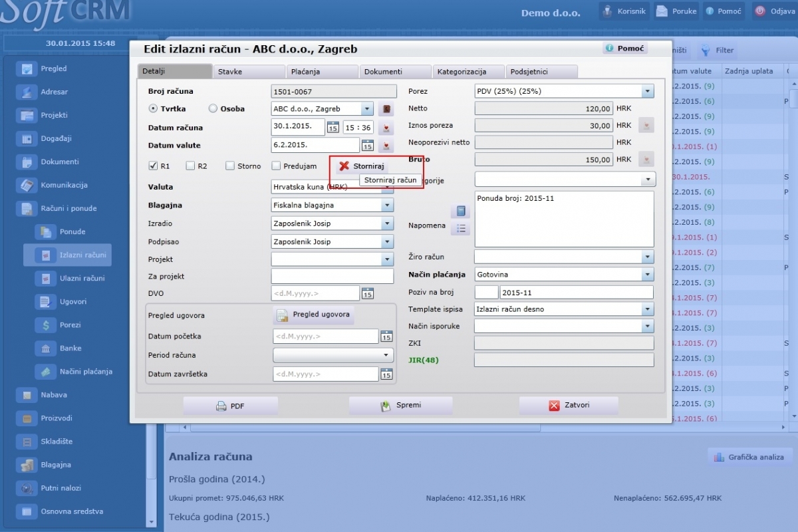
Task: Click the Poziv na broj field 2015-11
Action: point(577,292)
